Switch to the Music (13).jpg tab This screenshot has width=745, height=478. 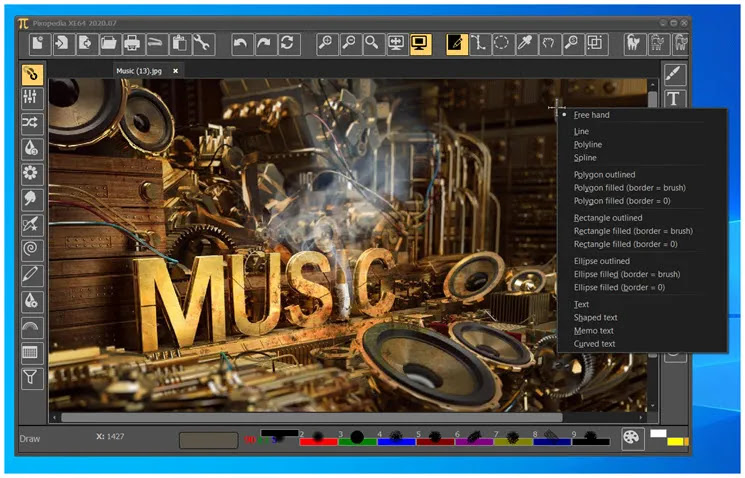click(139, 71)
